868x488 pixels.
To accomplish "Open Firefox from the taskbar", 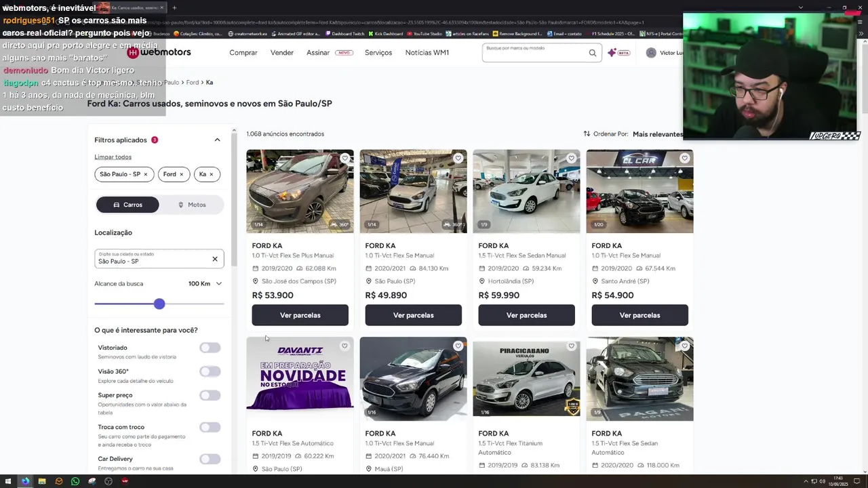I will [x=25, y=481].
